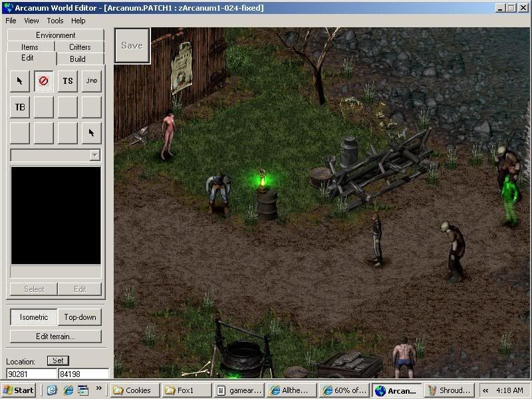532x399 pixels.
Task: Open the Arcanum World Editor title bar icon menu
Action: 8,7
